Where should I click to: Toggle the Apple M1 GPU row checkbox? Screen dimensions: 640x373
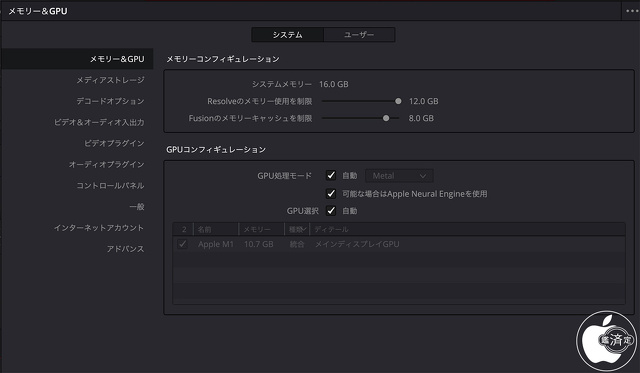182,244
